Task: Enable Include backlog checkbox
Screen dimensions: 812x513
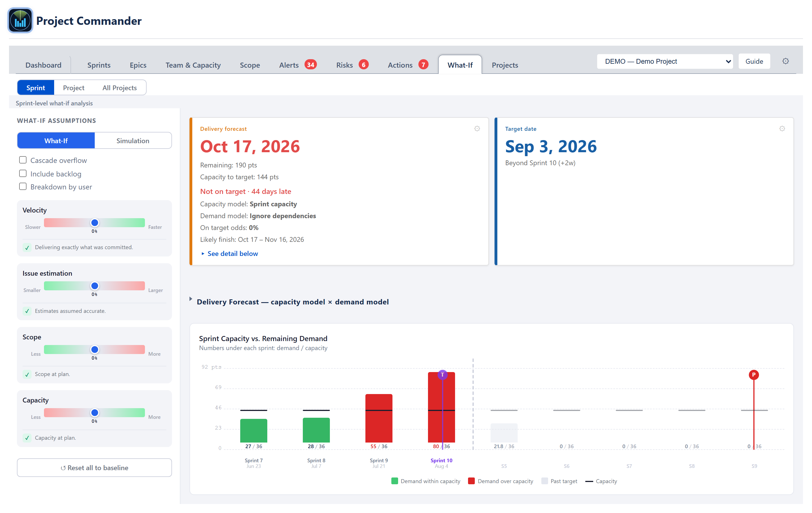Action: tap(23, 173)
